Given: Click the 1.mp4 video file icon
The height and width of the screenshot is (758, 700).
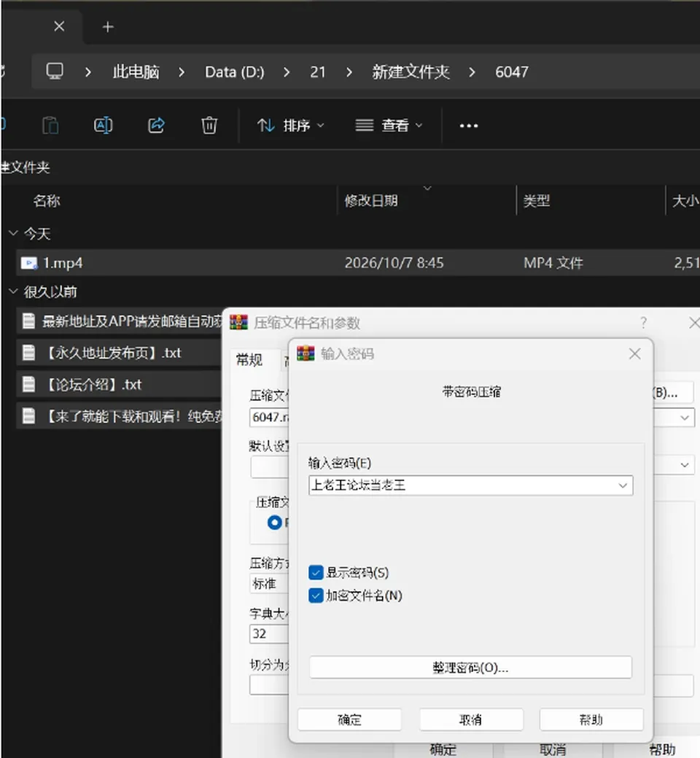Looking at the screenshot, I should (x=29, y=263).
